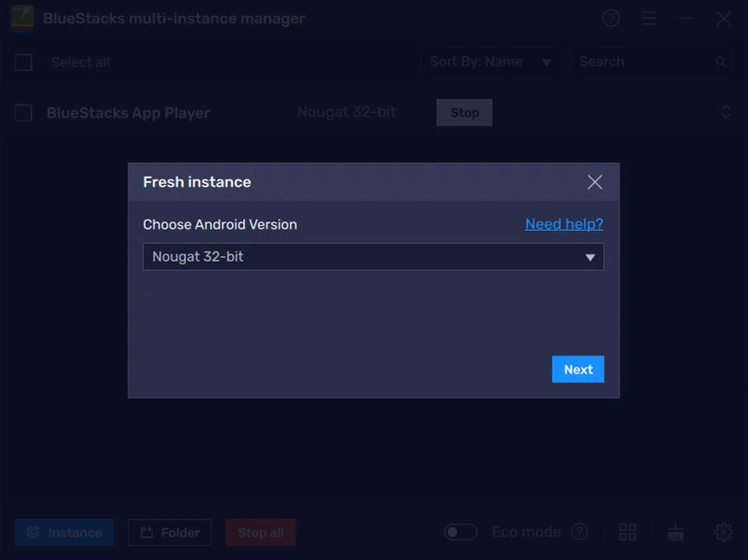Image resolution: width=748 pixels, height=560 pixels.
Task: Check the Select all checkbox
Action: point(24,62)
